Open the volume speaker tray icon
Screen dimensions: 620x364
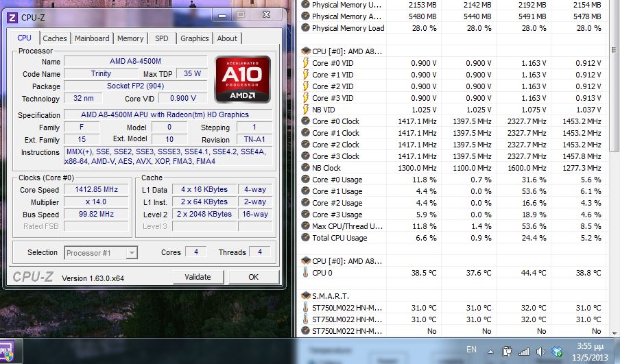click(540, 351)
